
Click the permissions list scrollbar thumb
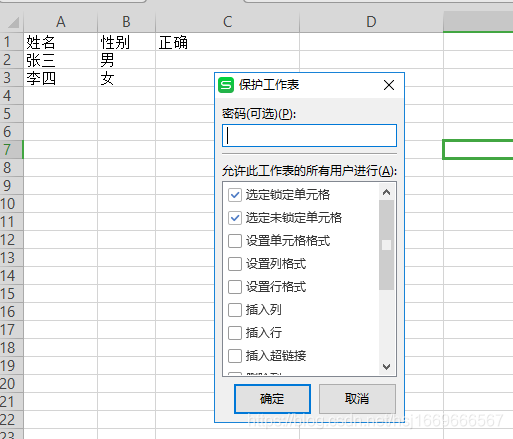[x=387, y=245]
